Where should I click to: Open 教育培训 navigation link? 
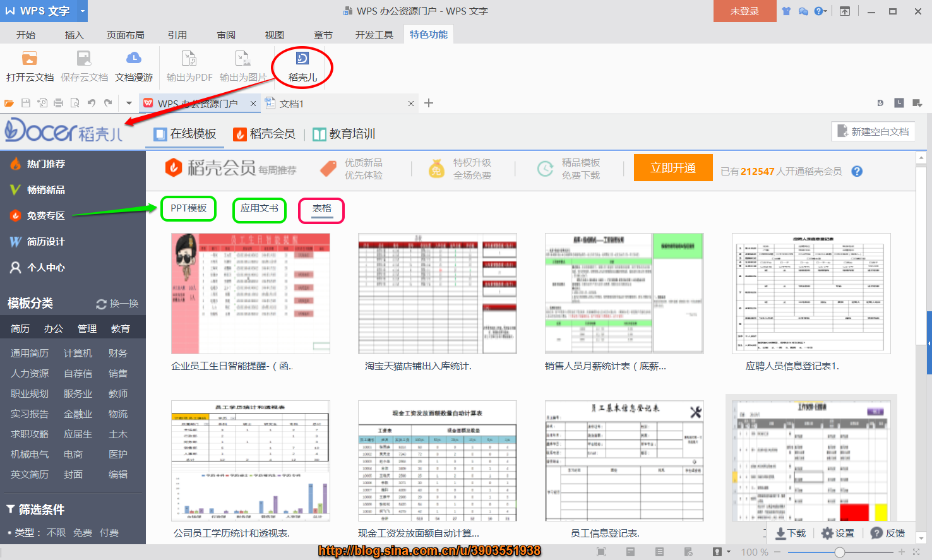[x=344, y=134]
